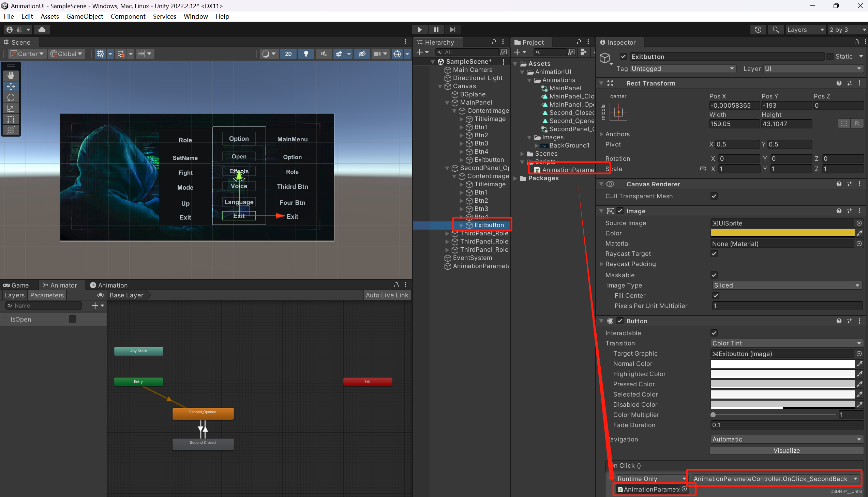Toggle Animator parameter list eye icon
The image size is (868, 497).
[101, 295]
